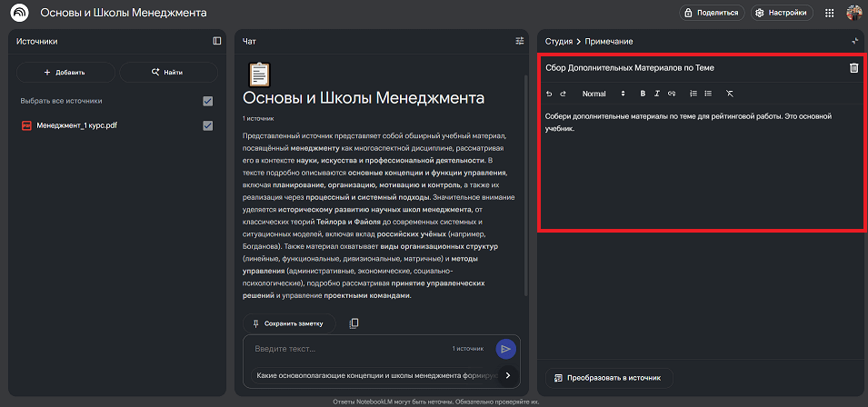Show next suggested question with arrow
Viewport: 868px width, 407px height.
[507, 375]
